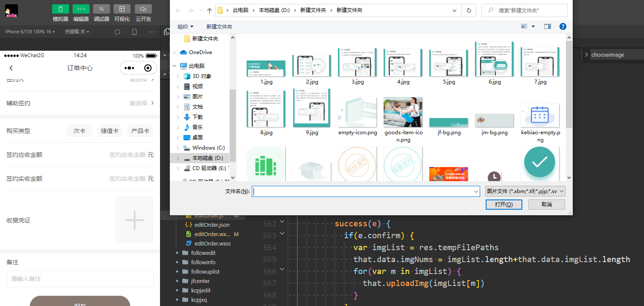Viewport: 644px width, 306px height.
Task: Click the 签约实收金额 input field
Action: click(127, 179)
